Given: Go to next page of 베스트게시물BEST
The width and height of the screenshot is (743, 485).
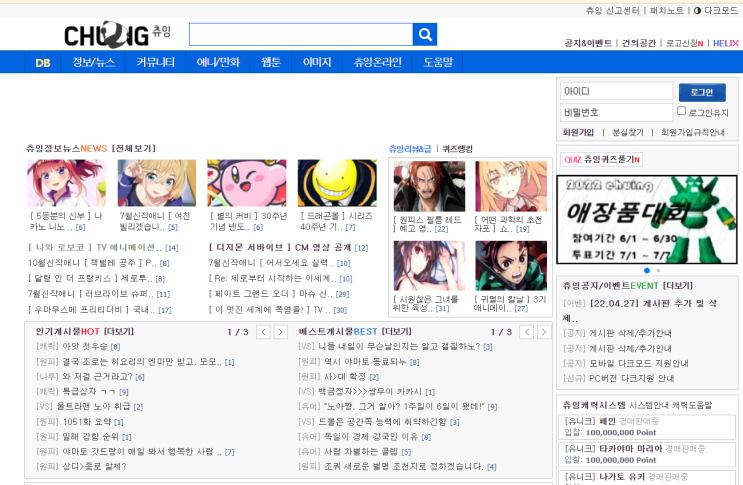Looking at the screenshot, I should [x=544, y=332].
